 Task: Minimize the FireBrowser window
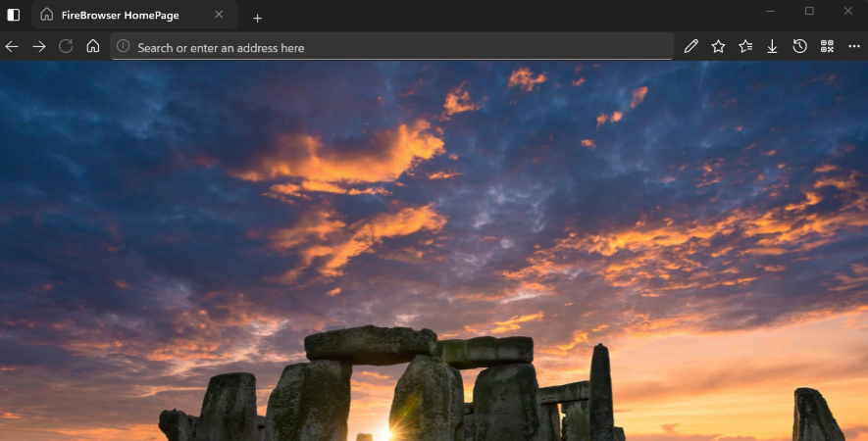771,11
